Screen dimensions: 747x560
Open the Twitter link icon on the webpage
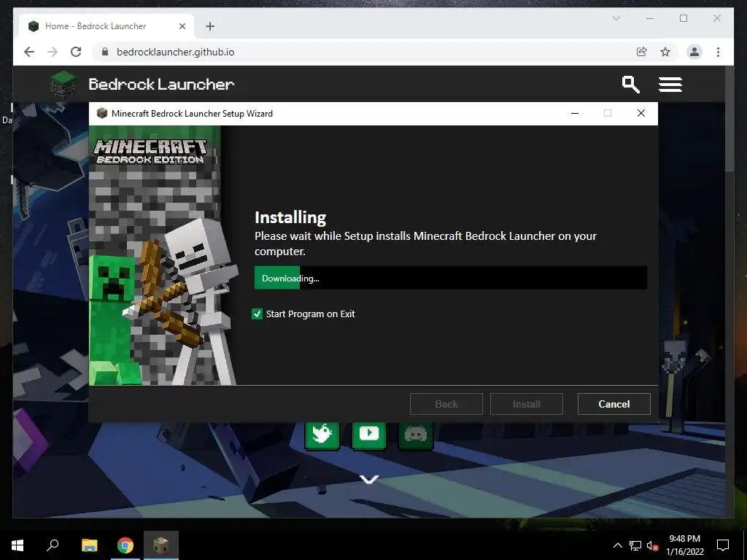pyautogui.click(x=322, y=435)
